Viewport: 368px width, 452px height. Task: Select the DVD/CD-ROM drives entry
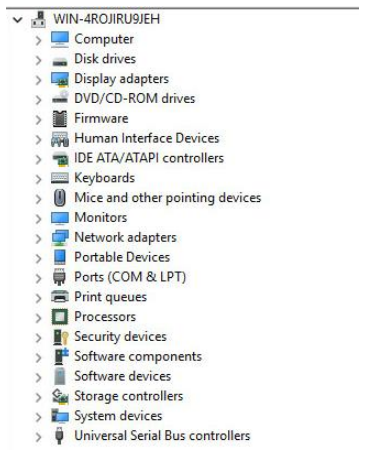(x=135, y=99)
